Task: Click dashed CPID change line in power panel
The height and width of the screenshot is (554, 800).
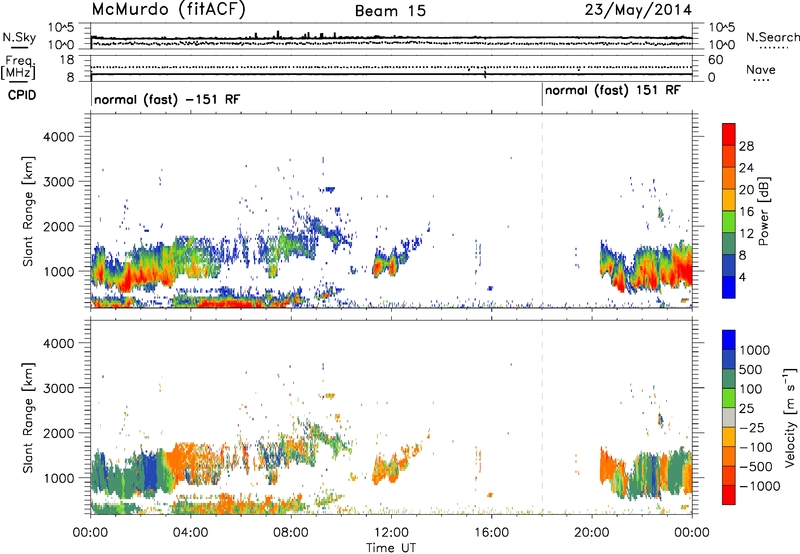Action: tap(542, 210)
